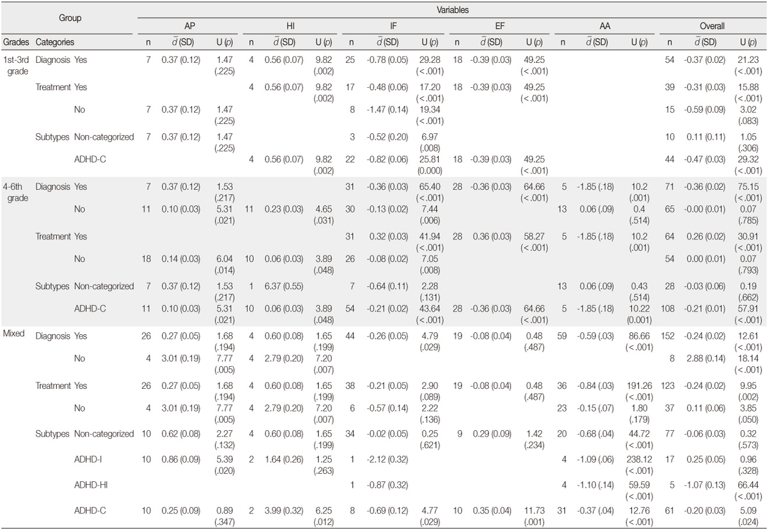Click the value '3.99 (0.32)'
The height and width of the screenshot is (532, 769).
point(284,511)
